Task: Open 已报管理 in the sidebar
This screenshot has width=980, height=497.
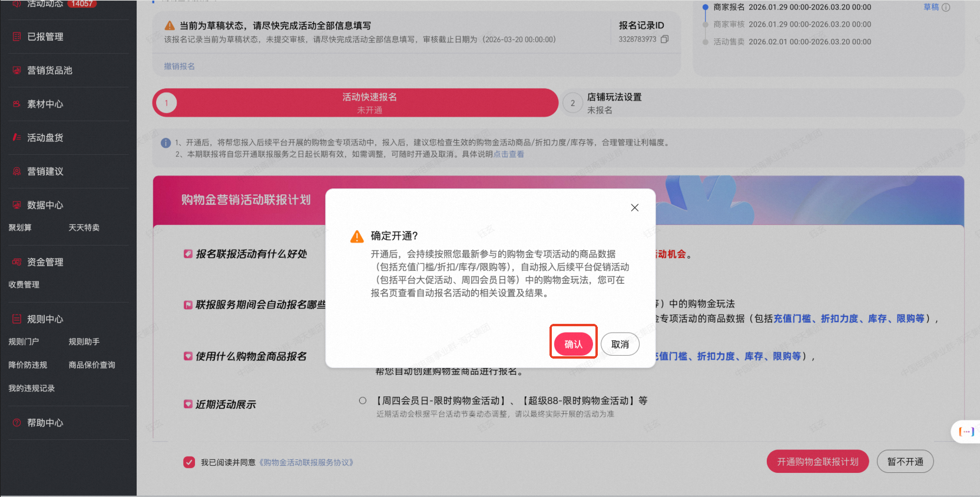Action: pos(45,37)
